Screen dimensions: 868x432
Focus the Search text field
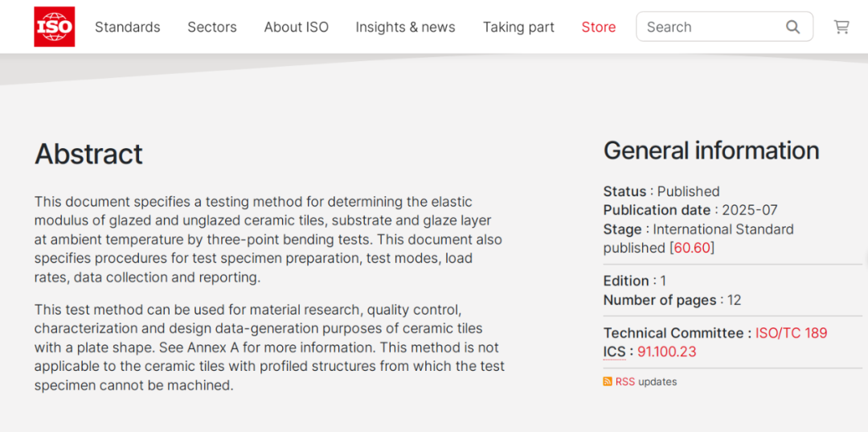click(711, 27)
